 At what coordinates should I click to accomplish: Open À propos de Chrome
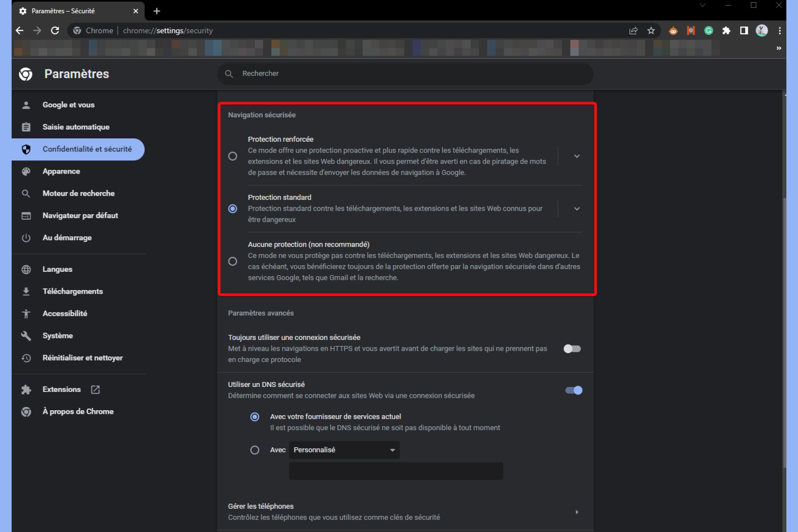click(x=78, y=411)
